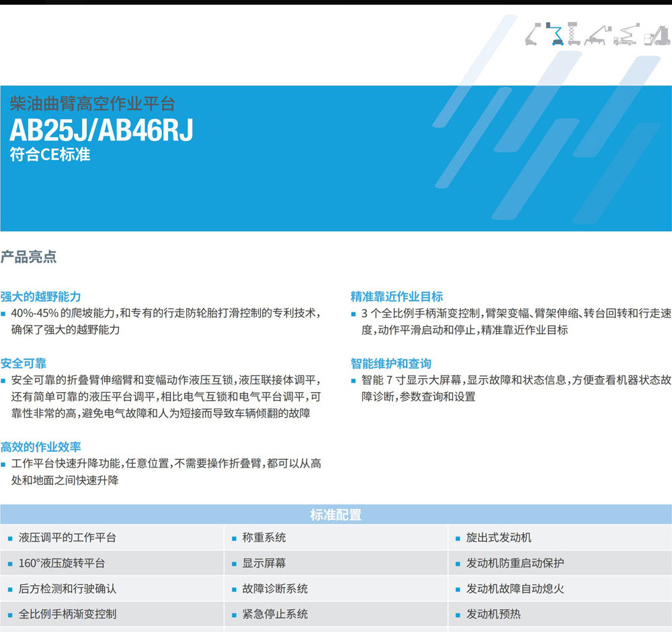Select the blue articulating boom lift icon
This screenshot has height=632, width=672.
pyautogui.click(x=555, y=34)
